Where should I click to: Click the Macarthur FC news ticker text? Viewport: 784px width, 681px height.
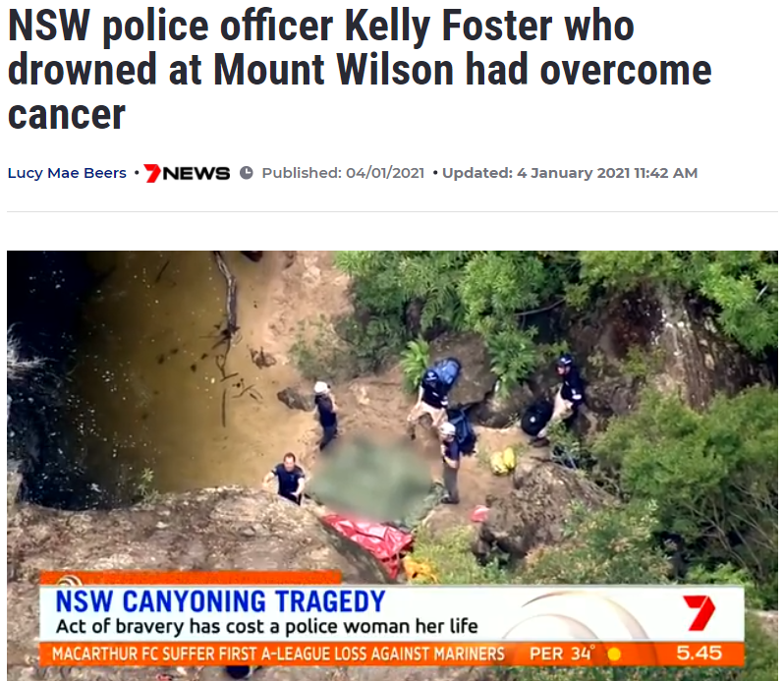pyautogui.click(x=278, y=654)
